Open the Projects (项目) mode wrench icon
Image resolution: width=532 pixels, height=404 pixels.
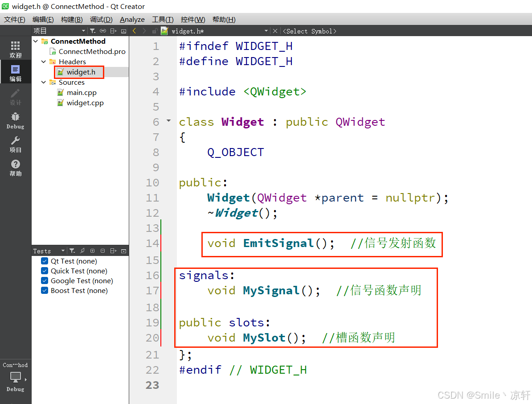tap(15, 144)
